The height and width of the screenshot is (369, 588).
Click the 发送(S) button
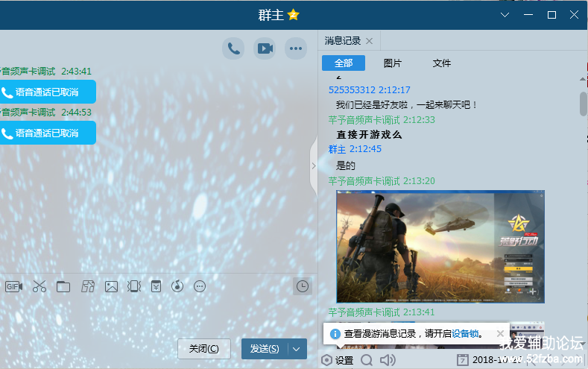pyautogui.click(x=265, y=349)
